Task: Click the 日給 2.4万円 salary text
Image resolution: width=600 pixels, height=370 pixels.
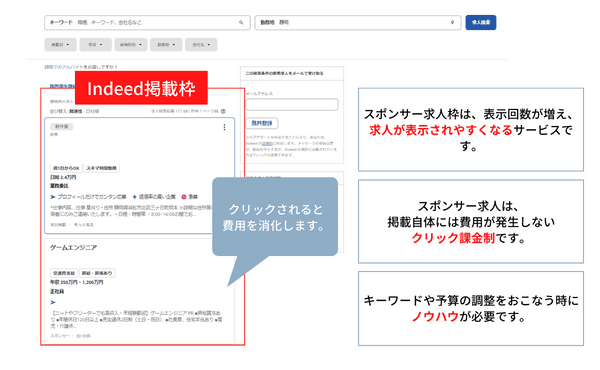Action: (63, 177)
